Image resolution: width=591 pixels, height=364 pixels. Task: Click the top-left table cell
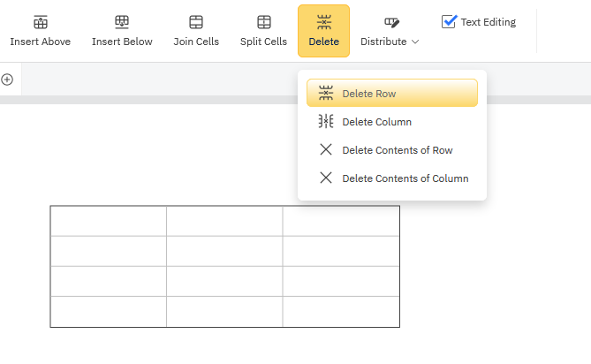108,221
